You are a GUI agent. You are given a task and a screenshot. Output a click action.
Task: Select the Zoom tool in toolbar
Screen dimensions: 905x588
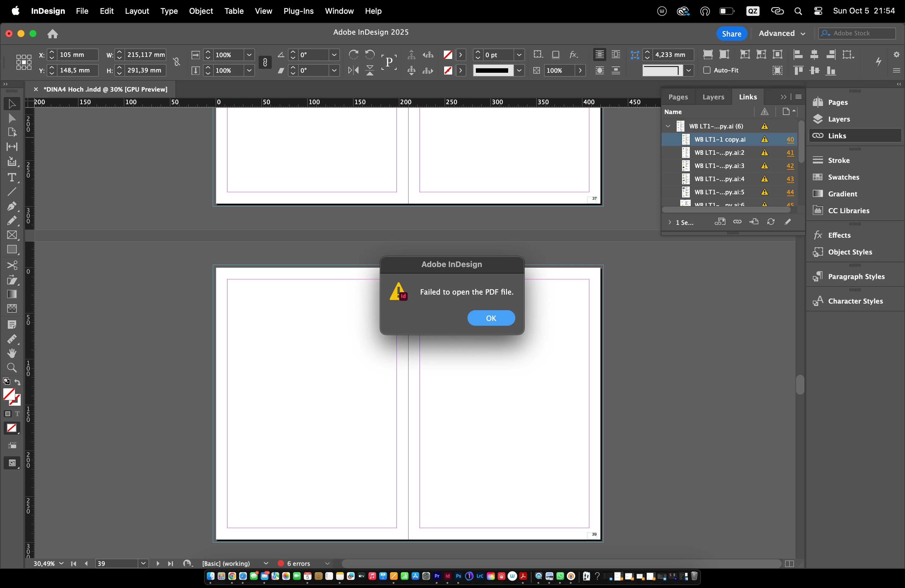click(12, 368)
